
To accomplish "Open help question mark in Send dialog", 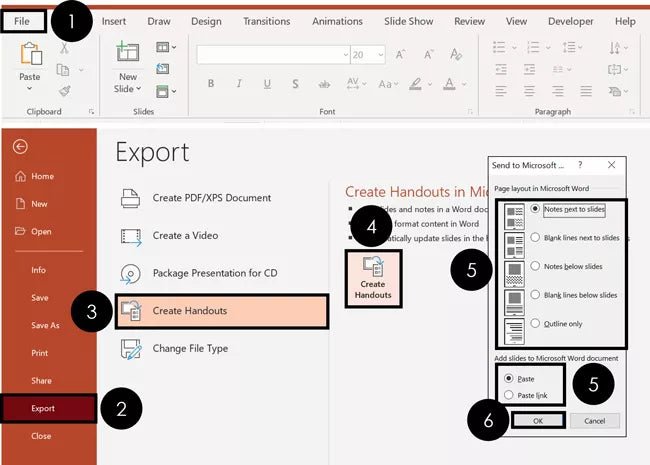I will [x=580, y=165].
